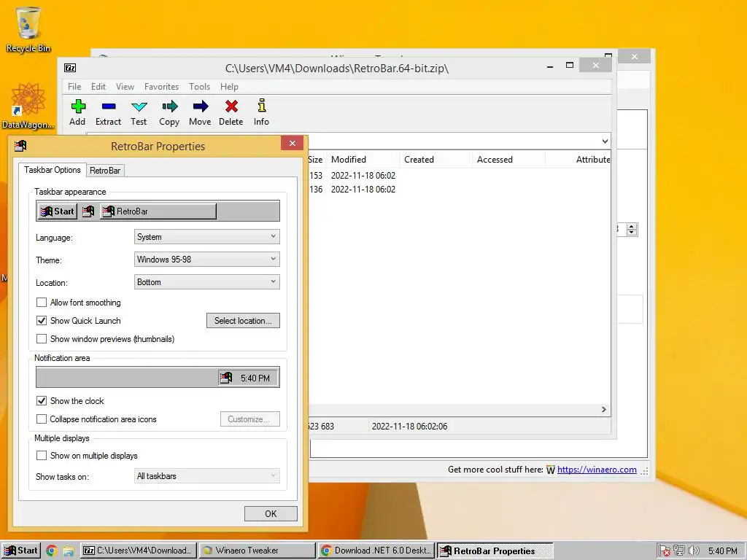747x560 pixels.
Task: Expand the 7-Zip address bar dropdown
Action: [605, 141]
